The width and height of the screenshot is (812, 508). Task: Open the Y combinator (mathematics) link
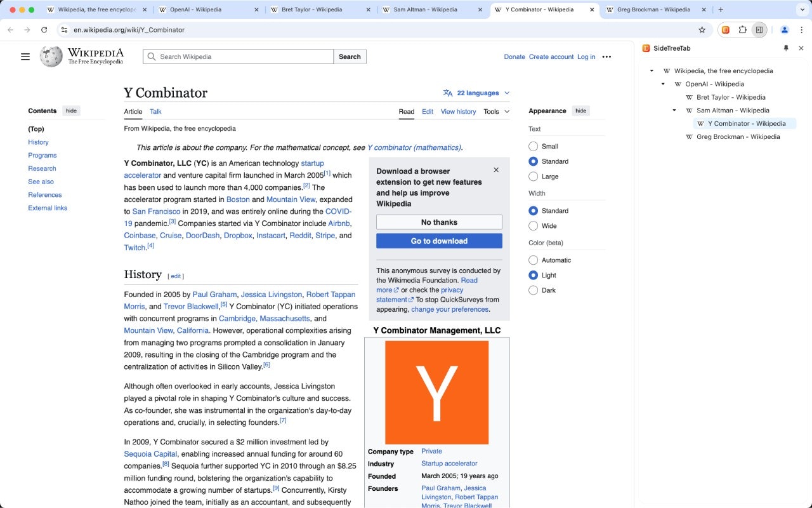tap(414, 147)
